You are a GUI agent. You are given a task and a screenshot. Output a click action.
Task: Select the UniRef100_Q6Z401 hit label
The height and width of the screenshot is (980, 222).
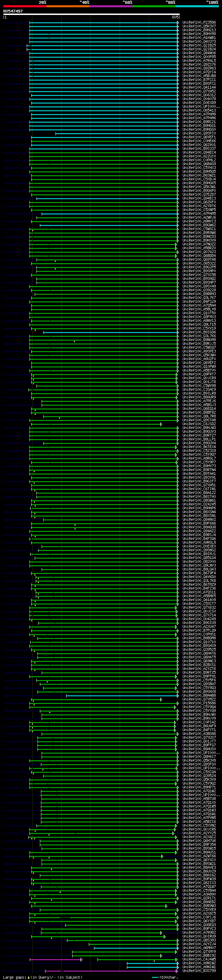(x=199, y=145)
